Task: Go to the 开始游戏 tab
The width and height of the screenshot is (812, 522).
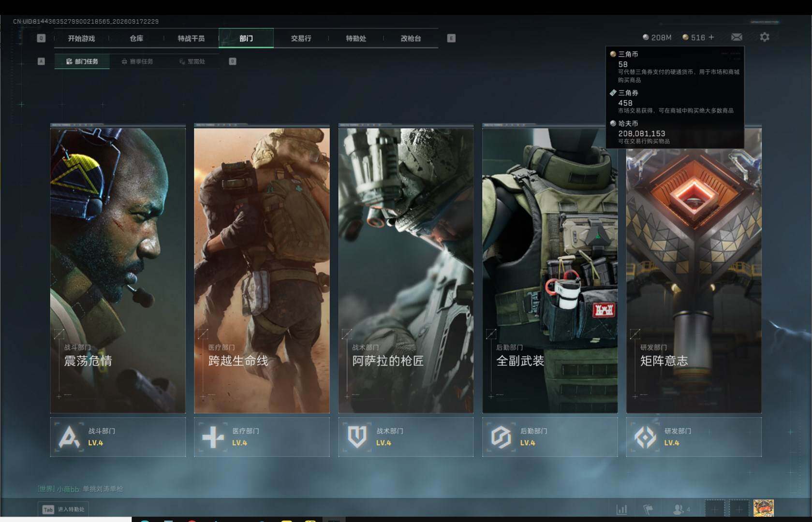Action: tap(81, 38)
